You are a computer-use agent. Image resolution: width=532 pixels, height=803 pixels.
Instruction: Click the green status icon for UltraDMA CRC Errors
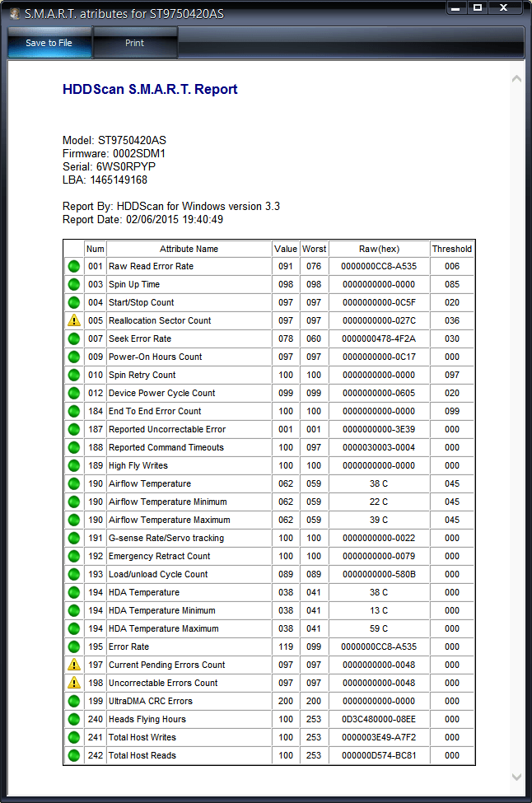pyautogui.click(x=74, y=701)
